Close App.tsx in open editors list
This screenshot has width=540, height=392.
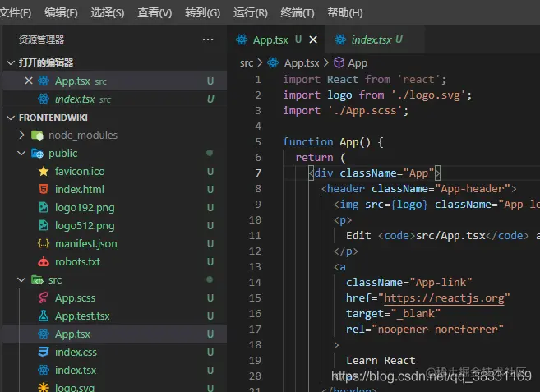click(x=29, y=81)
